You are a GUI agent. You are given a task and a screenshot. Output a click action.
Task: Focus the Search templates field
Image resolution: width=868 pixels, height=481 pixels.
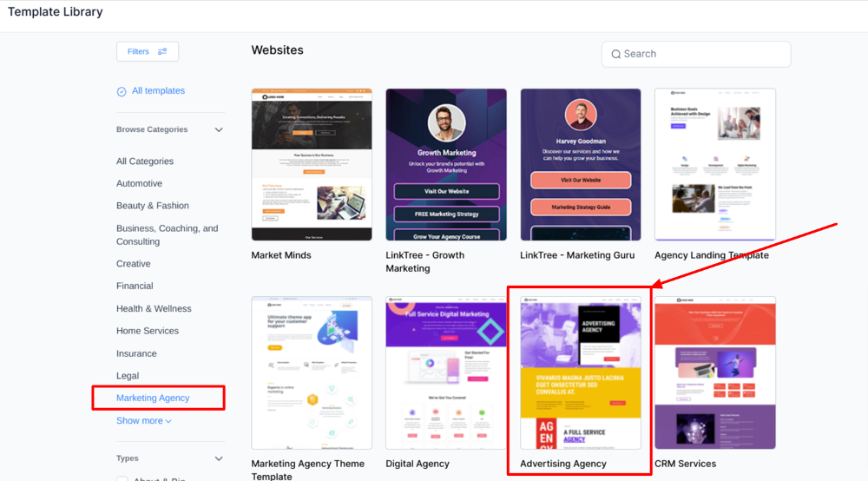coord(696,54)
